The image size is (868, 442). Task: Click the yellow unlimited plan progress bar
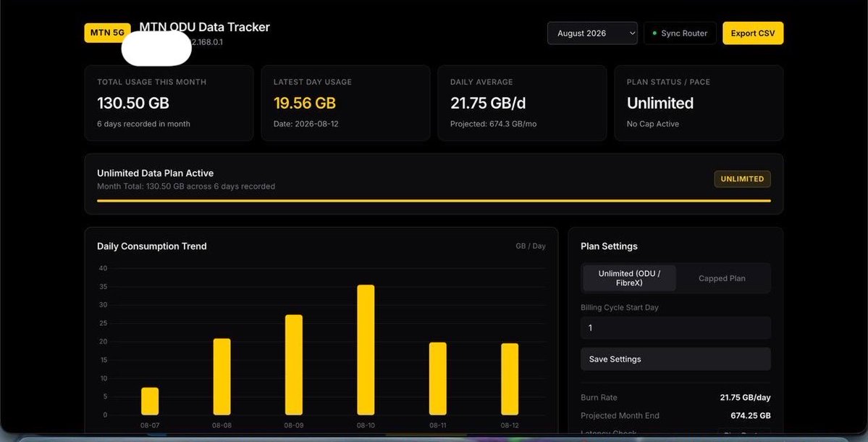[x=434, y=201]
